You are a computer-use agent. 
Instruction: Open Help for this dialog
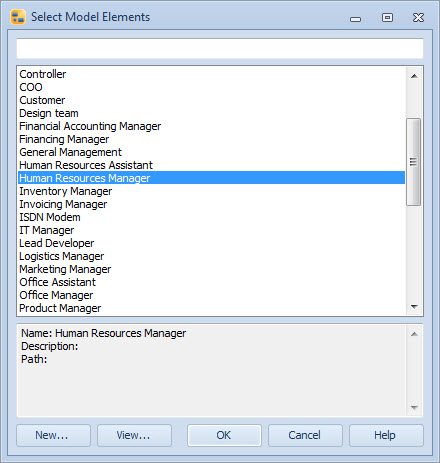[386, 435]
